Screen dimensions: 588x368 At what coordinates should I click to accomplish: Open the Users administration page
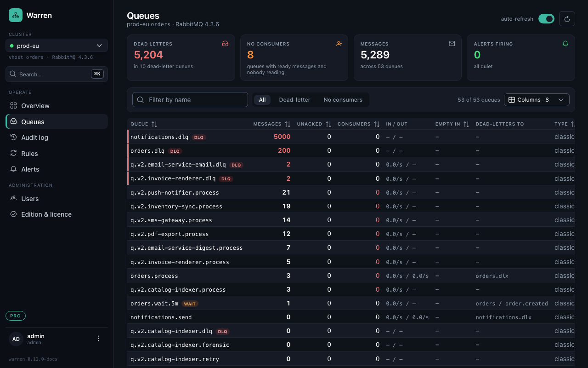57,199
